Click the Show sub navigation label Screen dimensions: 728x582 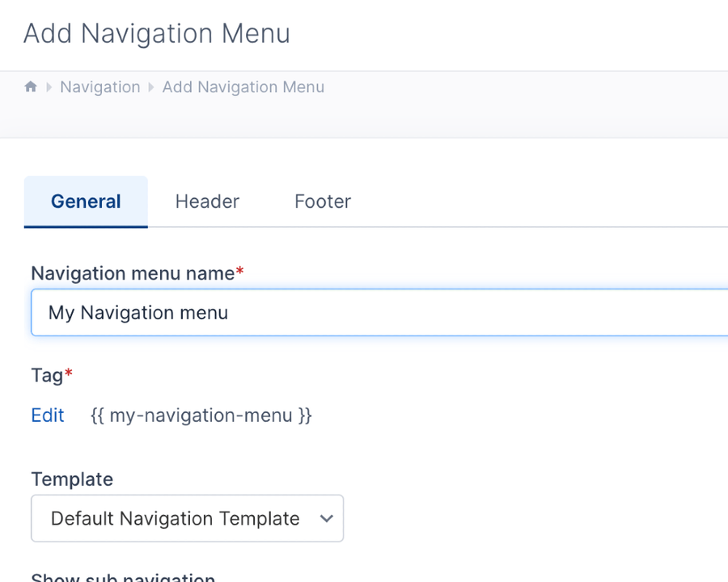(123, 577)
